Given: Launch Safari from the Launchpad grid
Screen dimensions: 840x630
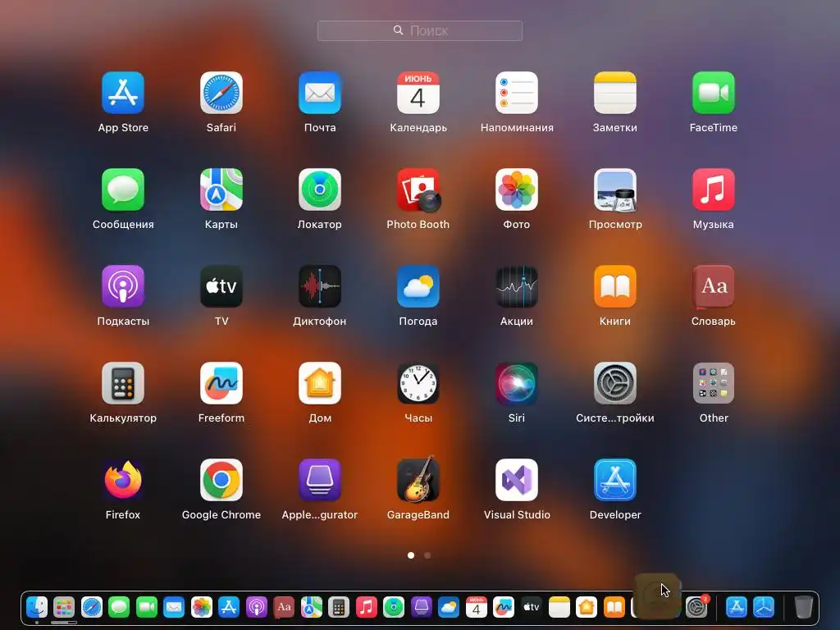Looking at the screenshot, I should tap(221, 93).
